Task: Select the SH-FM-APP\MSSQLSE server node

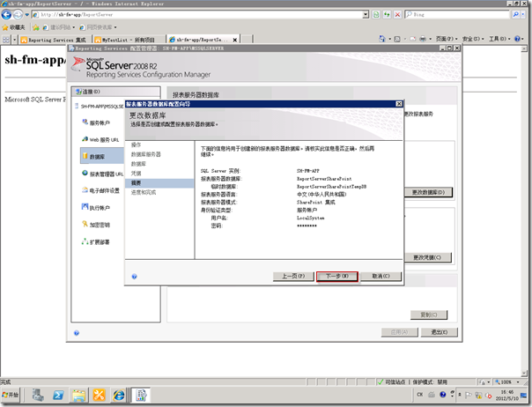Action: [99, 107]
